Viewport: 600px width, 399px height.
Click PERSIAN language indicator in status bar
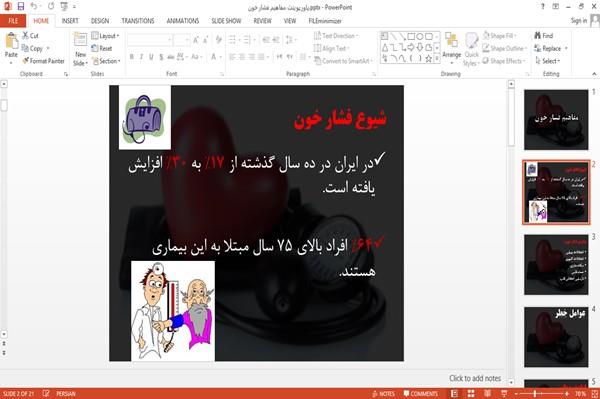click(x=66, y=394)
